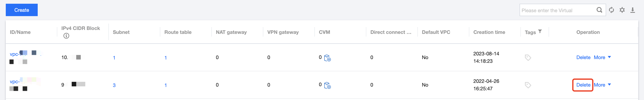644x100 pixels.
Task: Download the VPC list
Action: (x=632, y=10)
